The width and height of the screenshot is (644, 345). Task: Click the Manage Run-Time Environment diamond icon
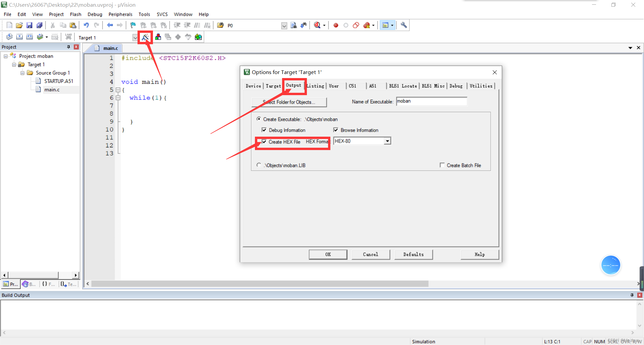(178, 37)
